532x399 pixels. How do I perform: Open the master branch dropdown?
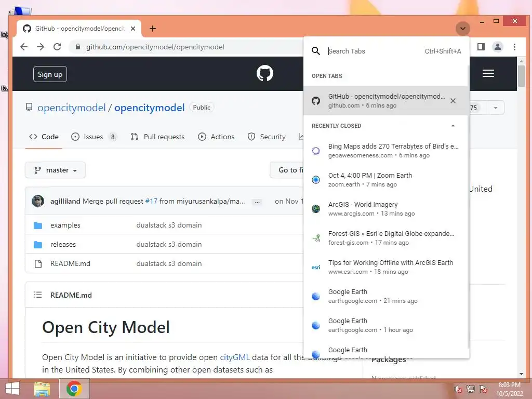[55, 170]
